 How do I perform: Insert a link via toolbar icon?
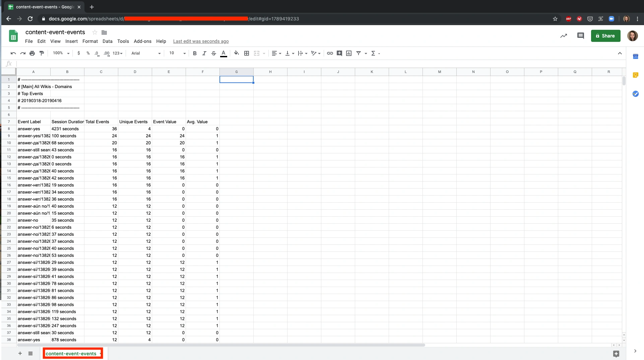[330, 53]
